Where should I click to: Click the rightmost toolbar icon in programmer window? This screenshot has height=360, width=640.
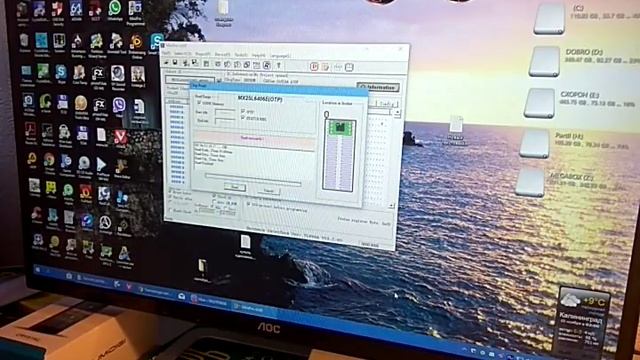pos(349,67)
